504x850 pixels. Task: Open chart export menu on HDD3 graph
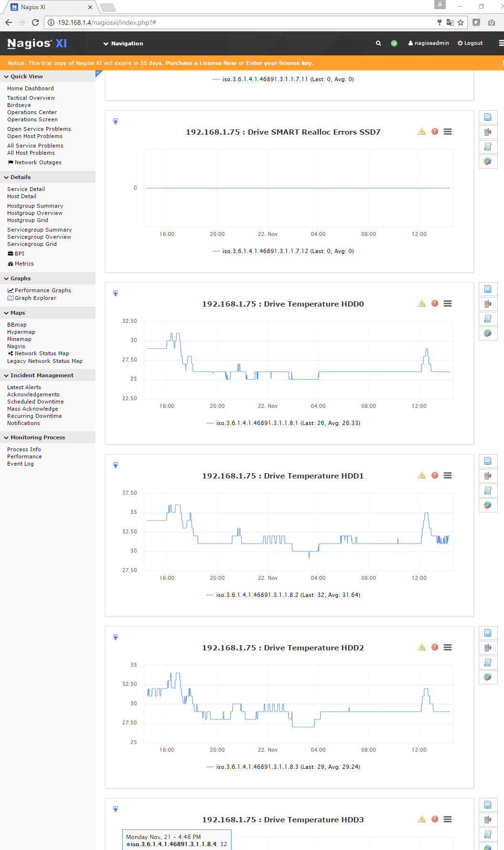448,819
